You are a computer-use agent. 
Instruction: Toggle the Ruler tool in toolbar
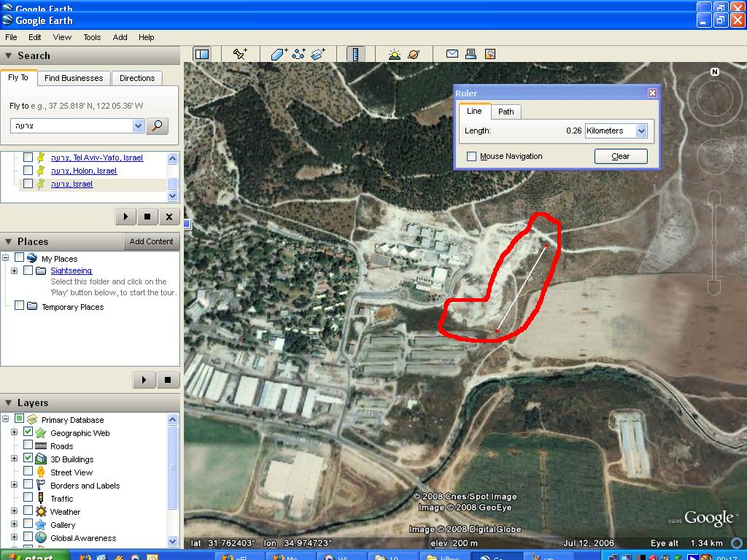click(355, 54)
